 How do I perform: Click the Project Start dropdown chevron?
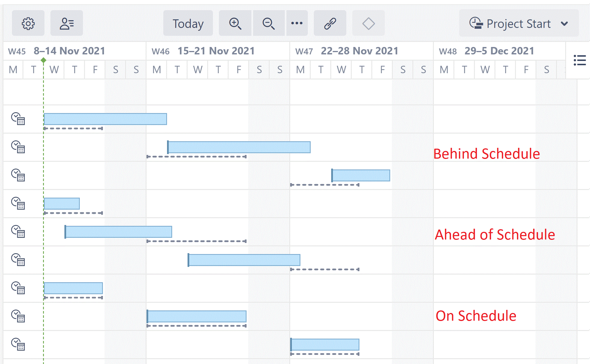[564, 24]
